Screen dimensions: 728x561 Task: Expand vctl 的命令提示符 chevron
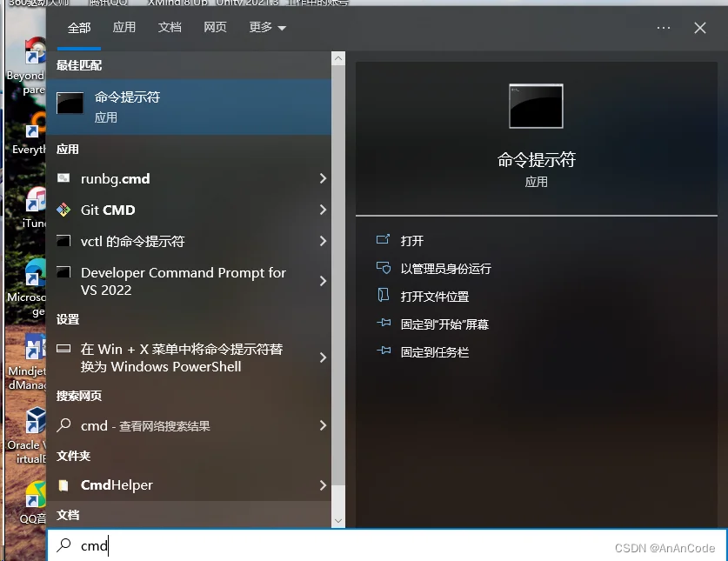(324, 241)
